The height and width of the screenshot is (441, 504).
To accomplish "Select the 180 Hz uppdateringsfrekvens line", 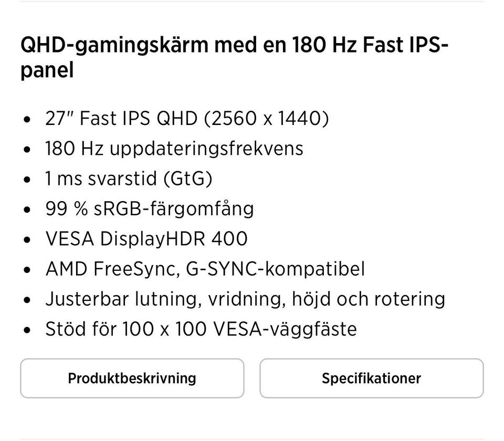I will tap(174, 149).
